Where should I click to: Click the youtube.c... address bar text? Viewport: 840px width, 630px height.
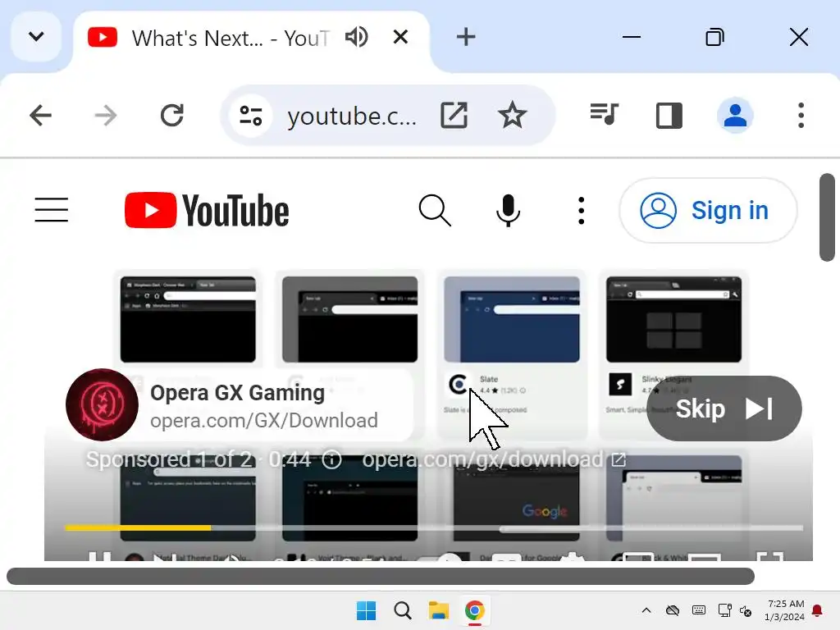tap(352, 116)
